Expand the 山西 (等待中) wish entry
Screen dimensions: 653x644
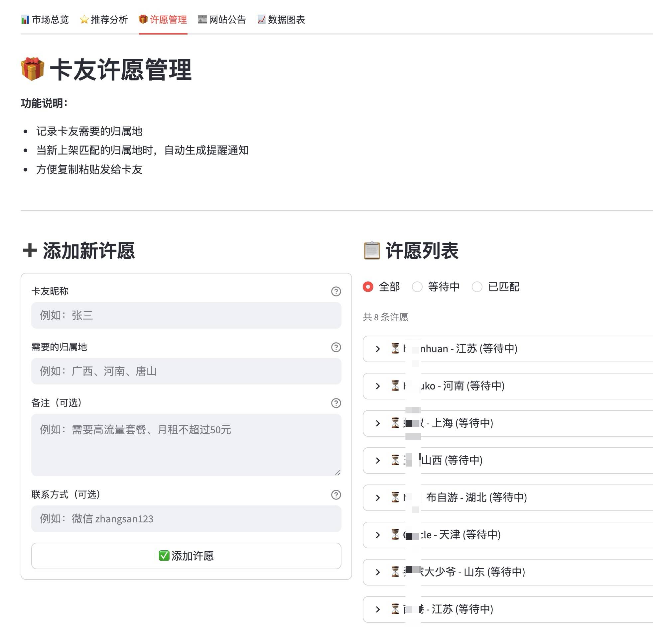coord(378,460)
